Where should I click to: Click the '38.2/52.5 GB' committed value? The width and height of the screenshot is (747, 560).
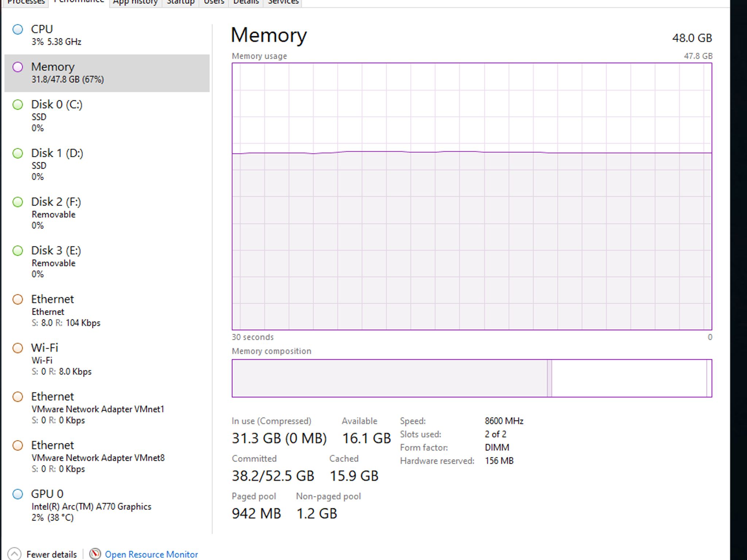[x=273, y=476]
